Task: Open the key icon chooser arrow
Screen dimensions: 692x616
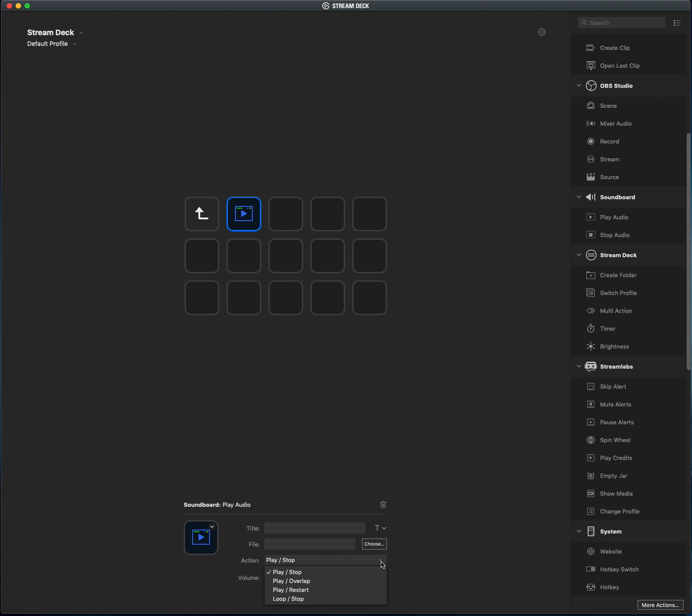Action: [x=212, y=526]
